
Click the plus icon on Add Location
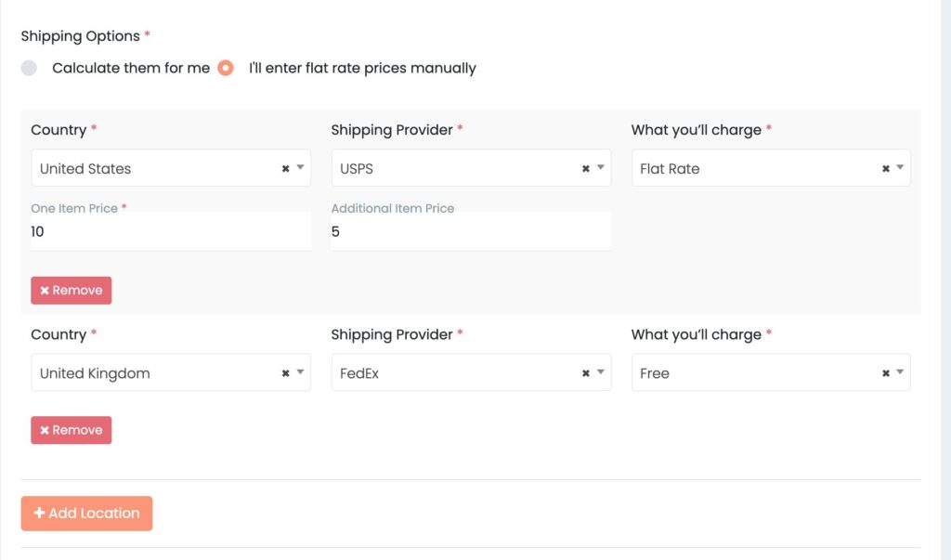pyautogui.click(x=40, y=513)
